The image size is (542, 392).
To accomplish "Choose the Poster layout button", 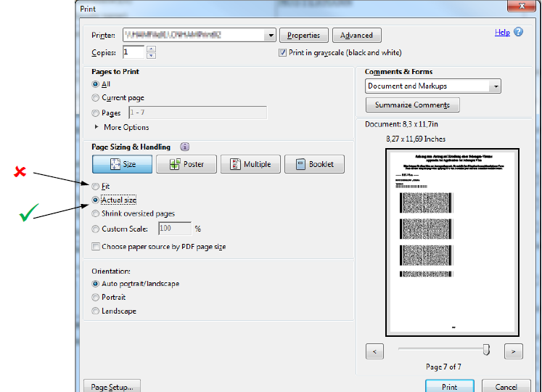I will [x=185, y=164].
